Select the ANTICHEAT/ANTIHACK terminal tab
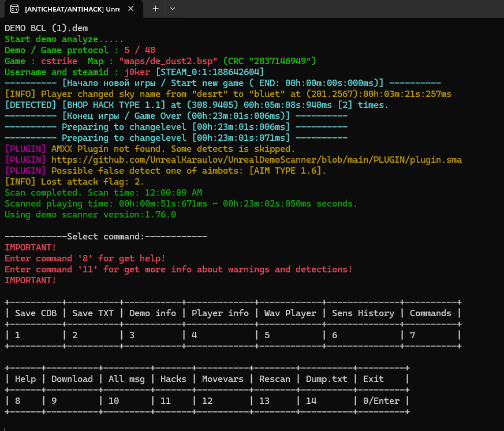The image size is (504, 431). click(73, 9)
